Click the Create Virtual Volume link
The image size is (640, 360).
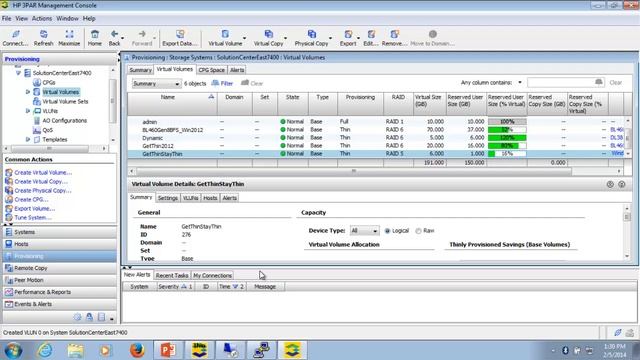coord(43,173)
